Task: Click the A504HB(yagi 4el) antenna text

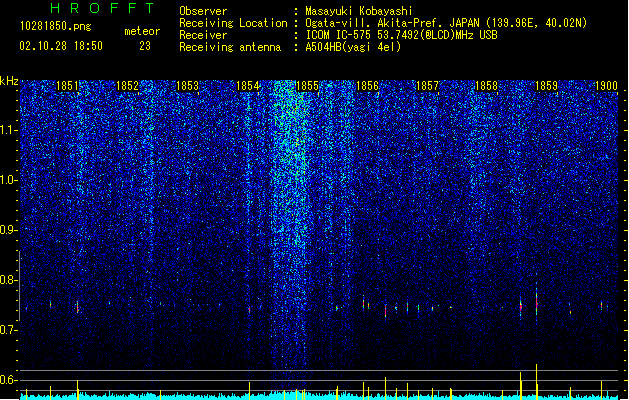Action: click(x=353, y=47)
